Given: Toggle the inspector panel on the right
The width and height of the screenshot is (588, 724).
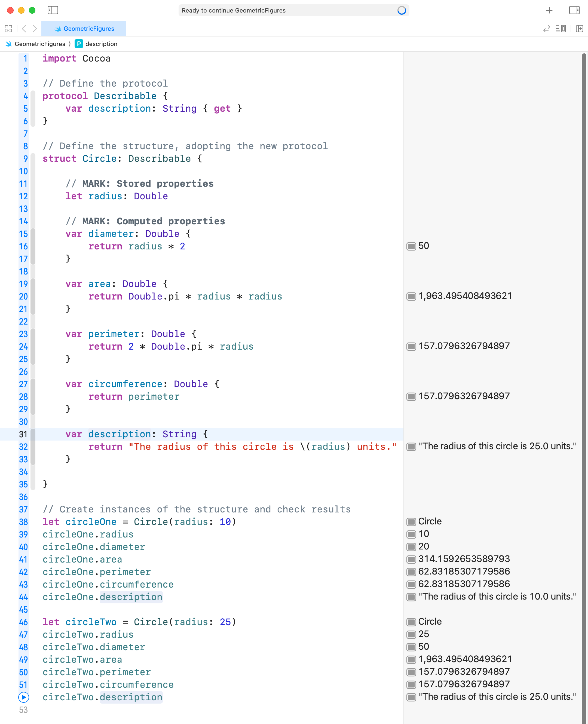Looking at the screenshot, I should (574, 10).
